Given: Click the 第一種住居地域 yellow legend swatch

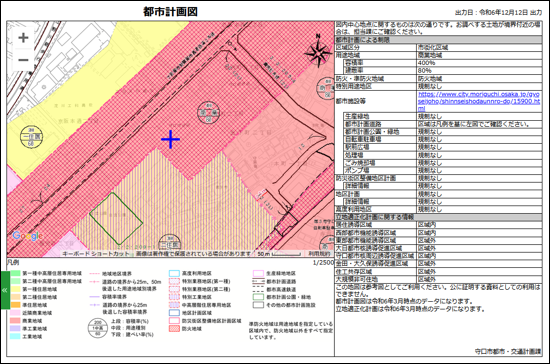Looking at the screenshot, I should click(15, 289).
